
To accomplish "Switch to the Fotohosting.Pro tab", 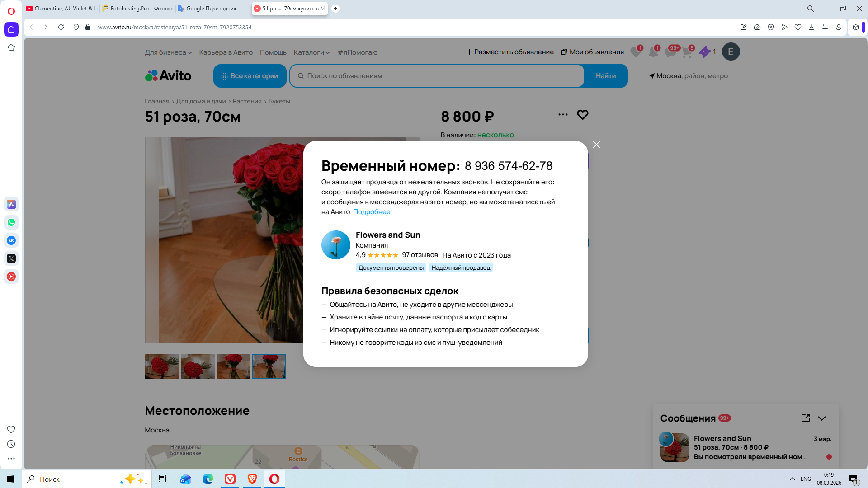I will 138,9.
